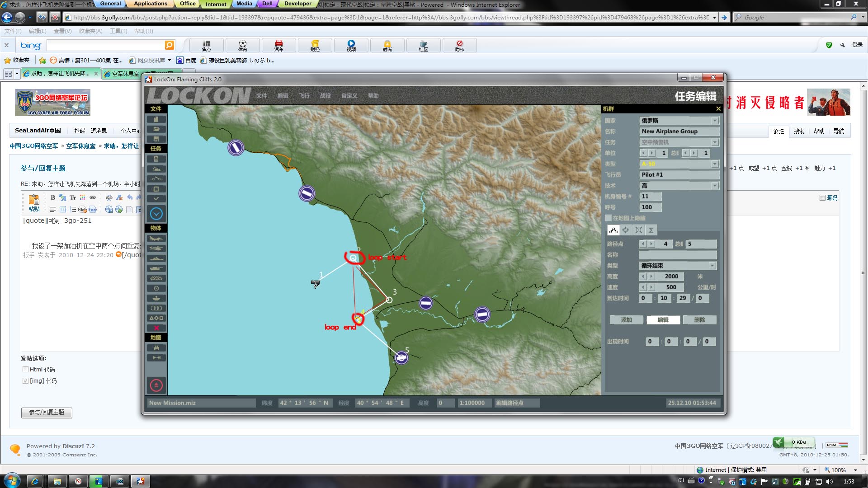Expand waypoint 类型 dropdown 循环结束
Screen dimensions: 868x488
click(x=712, y=266)
